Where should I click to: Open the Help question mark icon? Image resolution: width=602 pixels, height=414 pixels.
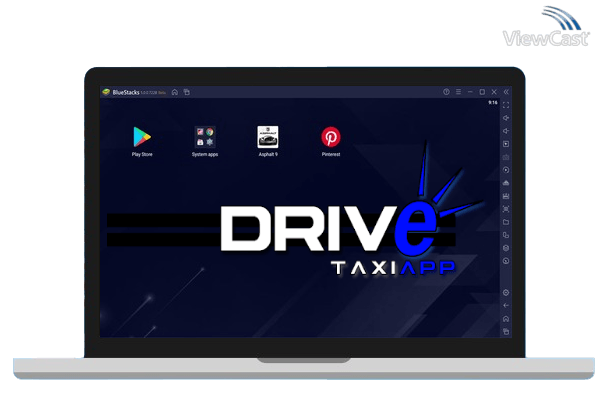tap(446, 92)
